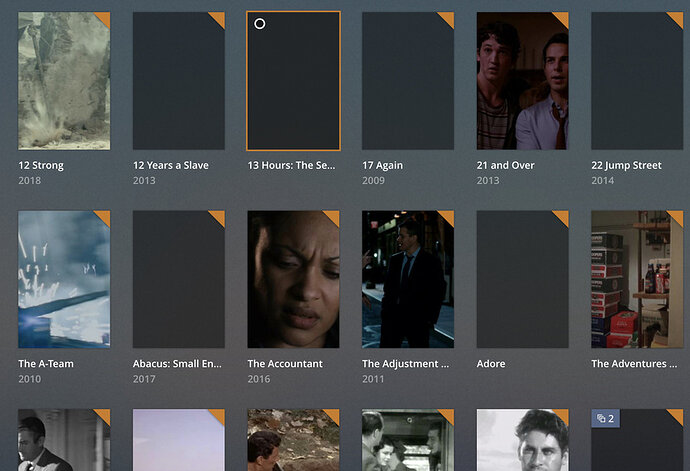Open the 12 Years a Slave title link
Viewport: 690px width, 471px height.
tap(171, 166)
